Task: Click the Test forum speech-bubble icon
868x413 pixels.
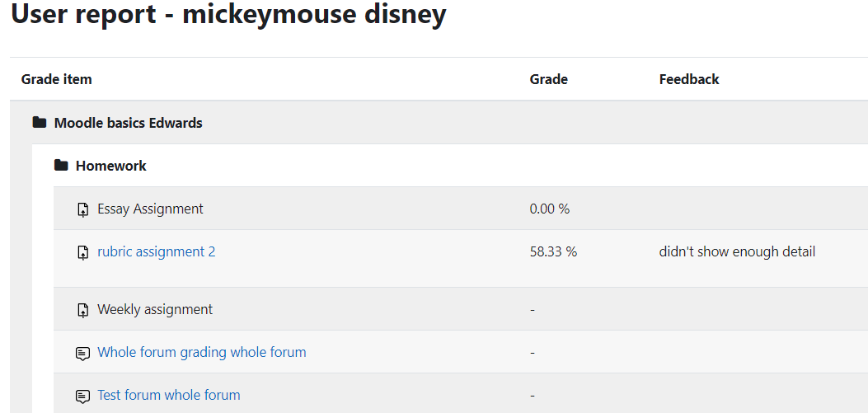Action: pos(82,396)
